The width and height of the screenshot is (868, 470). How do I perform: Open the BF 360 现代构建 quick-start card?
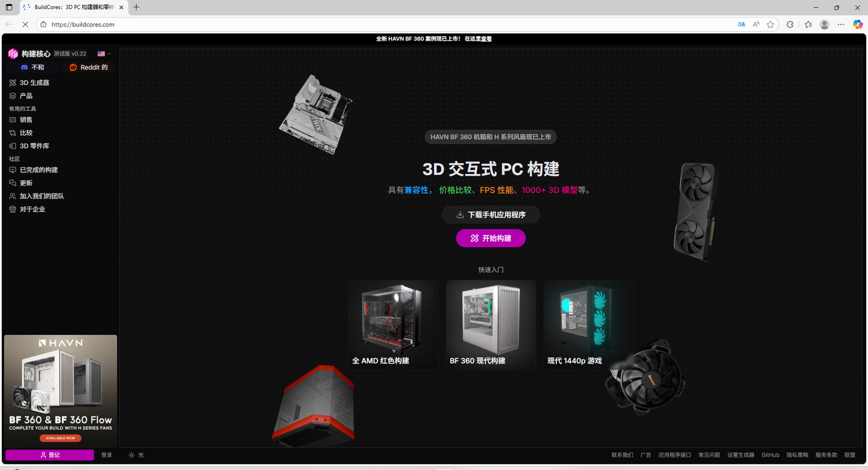click(x=491, y=325)
